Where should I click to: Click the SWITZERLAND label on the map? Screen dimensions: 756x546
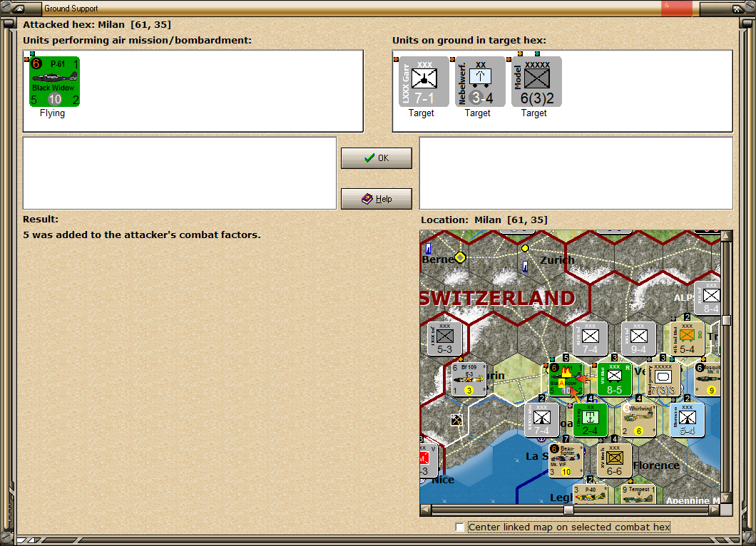coord(498,298)
